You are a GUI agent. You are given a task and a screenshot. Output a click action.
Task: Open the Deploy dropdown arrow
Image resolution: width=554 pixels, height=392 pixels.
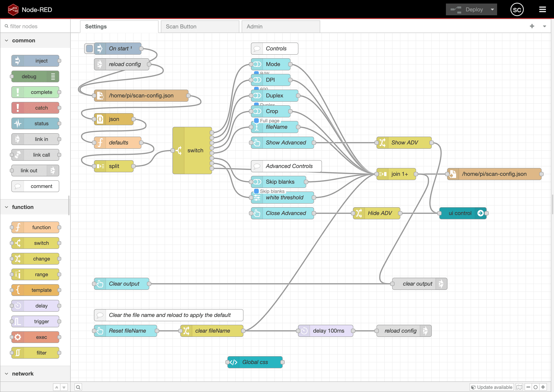click(492, 9)
